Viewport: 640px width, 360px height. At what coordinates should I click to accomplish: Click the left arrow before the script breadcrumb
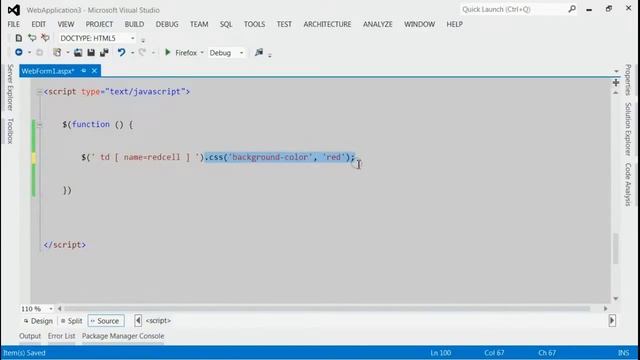tap(138, 321)
